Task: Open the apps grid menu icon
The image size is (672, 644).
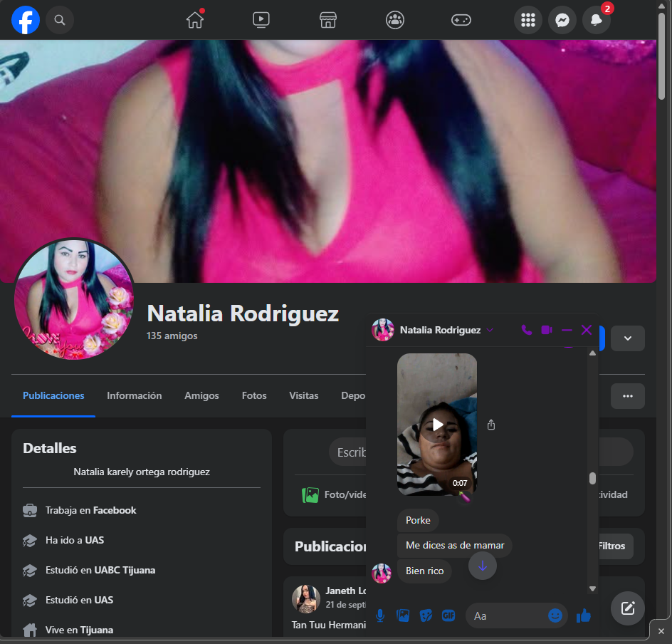Action: 528,19
